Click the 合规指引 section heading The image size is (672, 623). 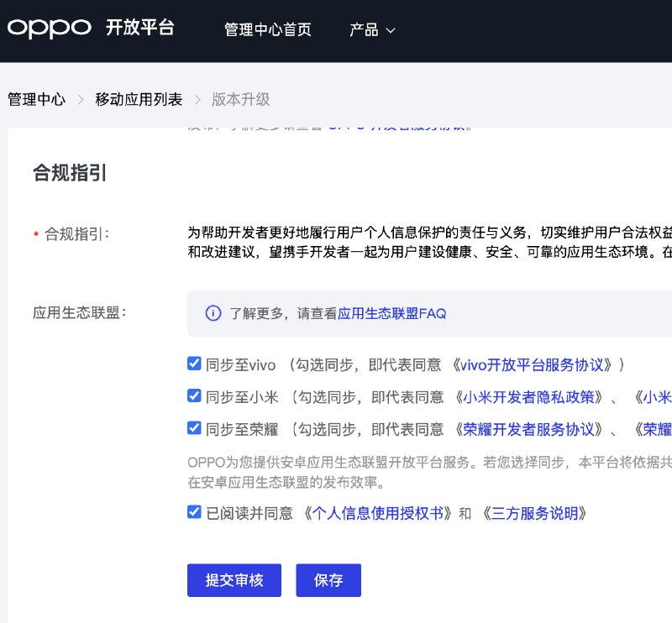(70, 173)
